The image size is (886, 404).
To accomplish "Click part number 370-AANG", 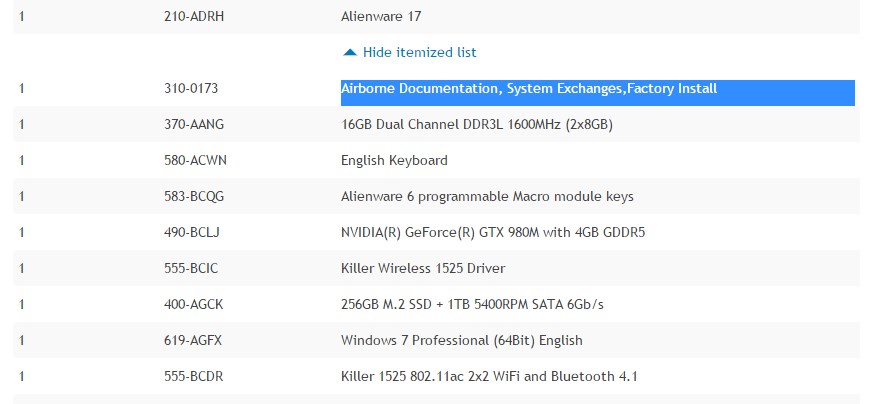I will click(x=194, y=124).
